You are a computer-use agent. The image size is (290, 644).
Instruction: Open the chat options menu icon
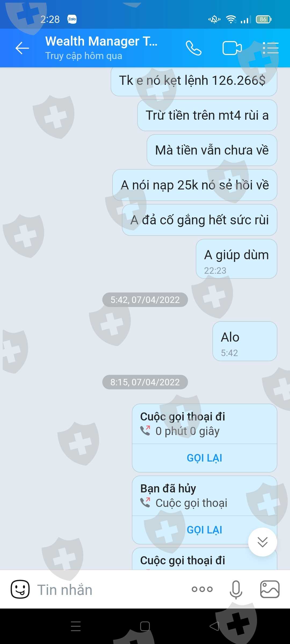[x=270, y=48]
